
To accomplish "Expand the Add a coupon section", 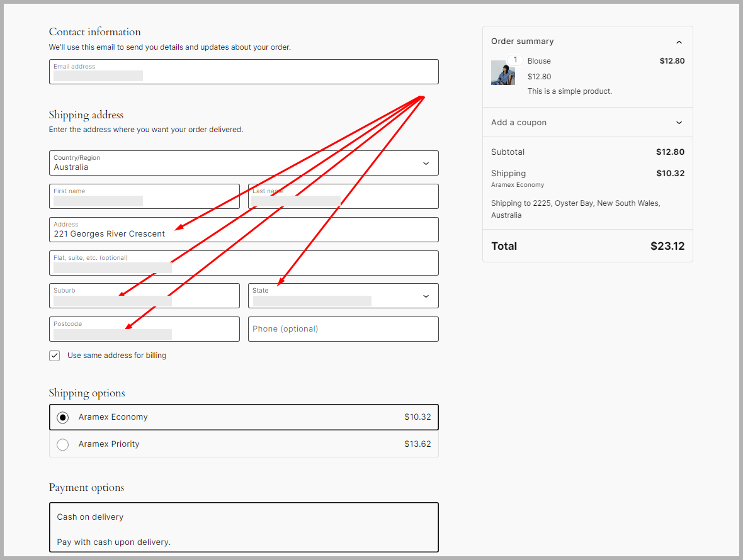I will [679, 123].
